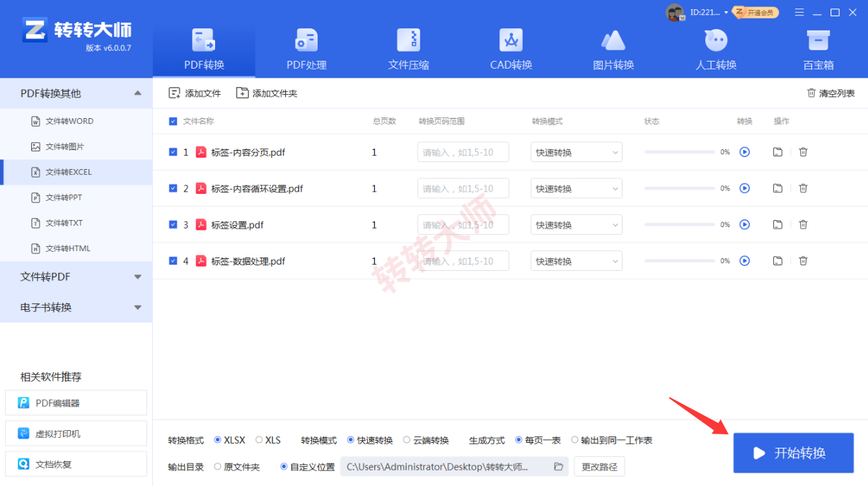Uncheck the checkbox for 标签-内容分页.pdf

[173, 152]
